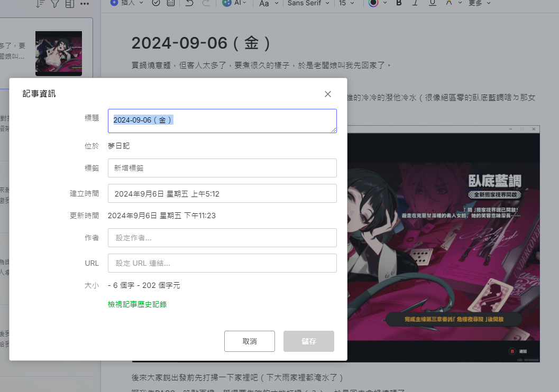Click the first paragraph starting with 買鍋燒意麵
Viewport: 559px width, 392px height.
(x=261, y=66)
